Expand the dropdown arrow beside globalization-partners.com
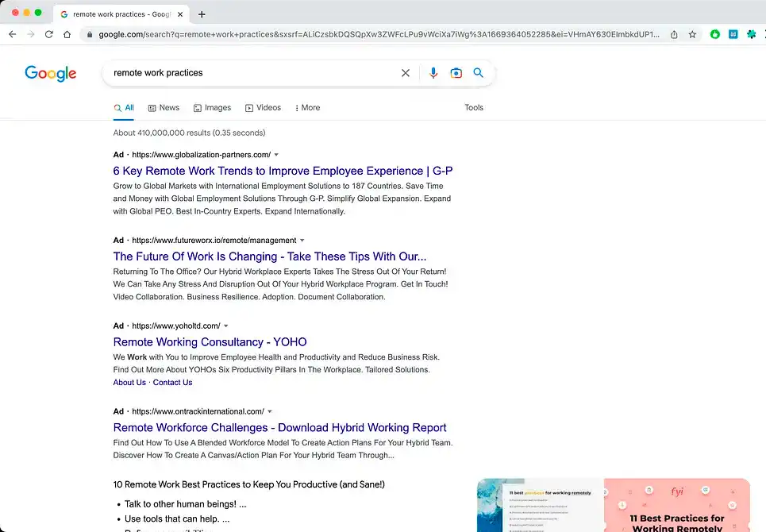The width and height of the screenshot is (766, 532). coord(276,155)
